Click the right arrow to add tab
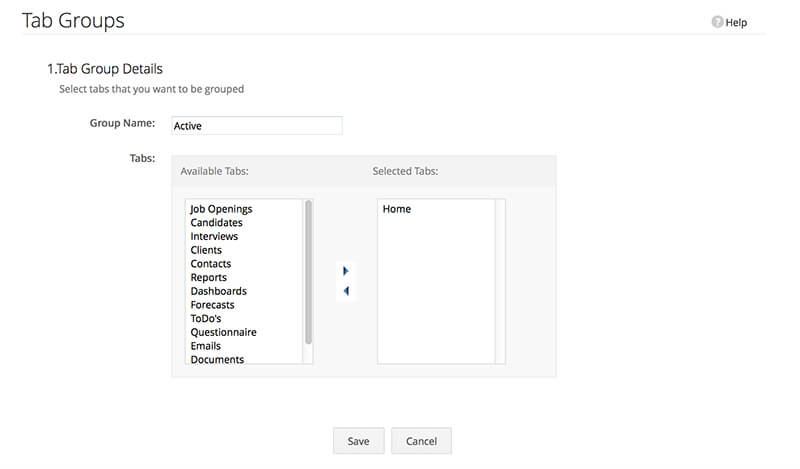800x469 pixels. [345, 271]
